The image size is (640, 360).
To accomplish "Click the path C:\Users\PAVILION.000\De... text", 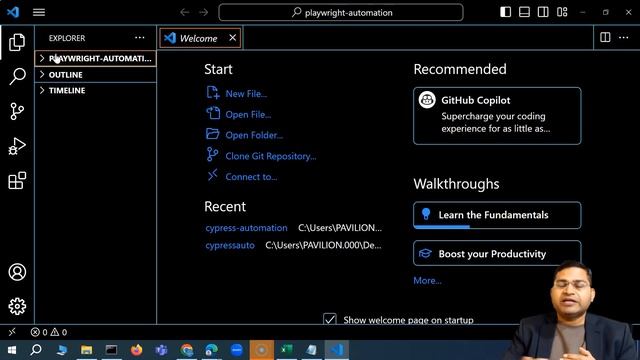I will [x=323, y=245].
